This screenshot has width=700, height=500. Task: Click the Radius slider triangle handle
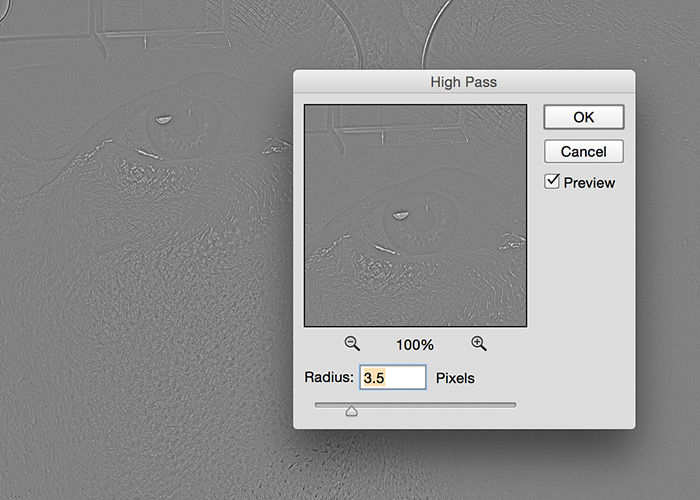pyautogui.click(x=352, y=410)
